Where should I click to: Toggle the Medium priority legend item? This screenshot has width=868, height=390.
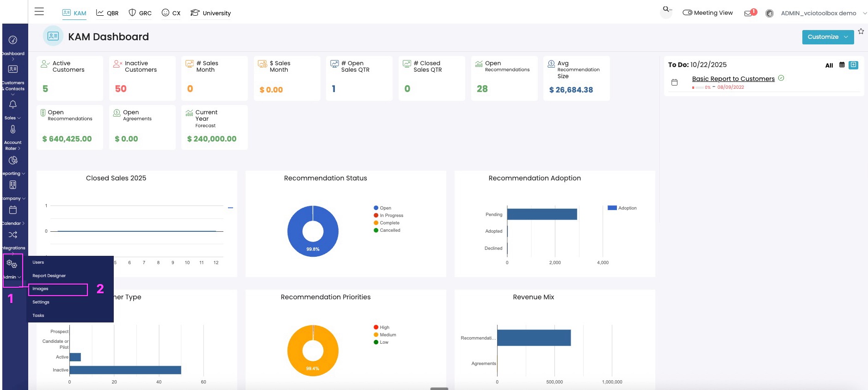click(385, 335)
